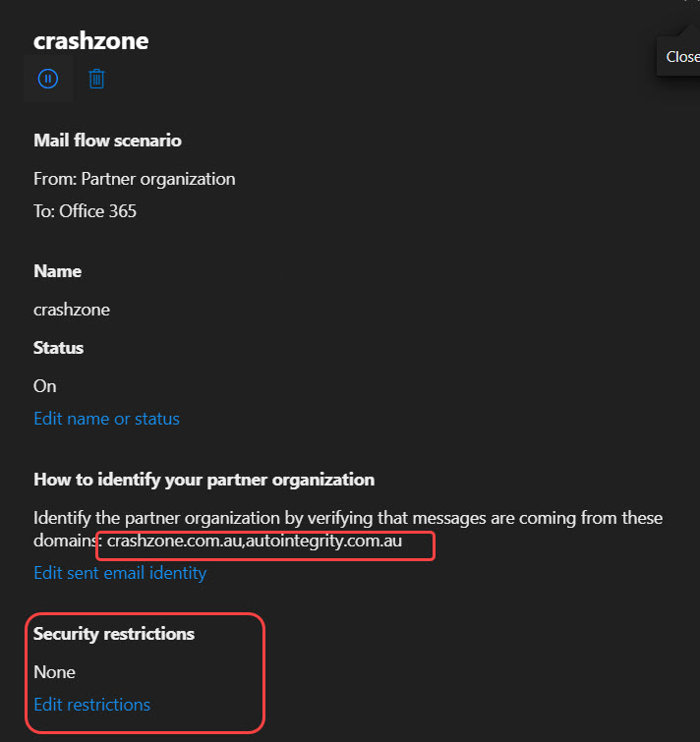
Task: Open Edit name or status link
Action: (106, 419)
